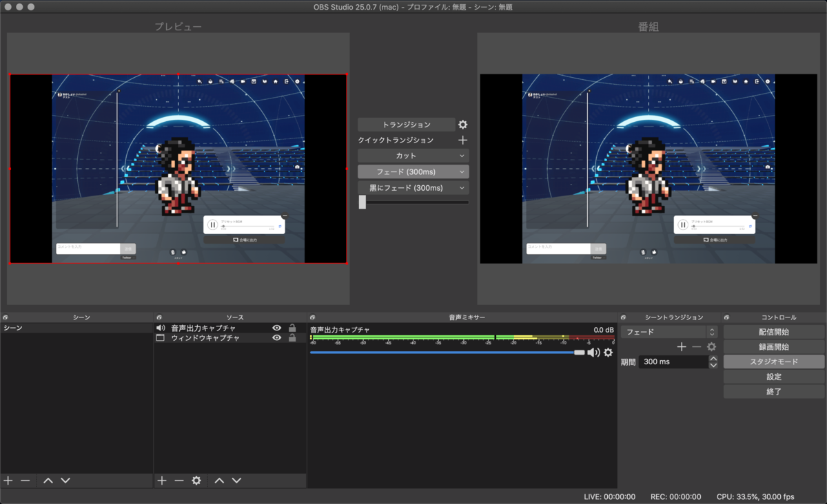Hide the 音声出力キャプチャ source with eye icon

(276, 328)
